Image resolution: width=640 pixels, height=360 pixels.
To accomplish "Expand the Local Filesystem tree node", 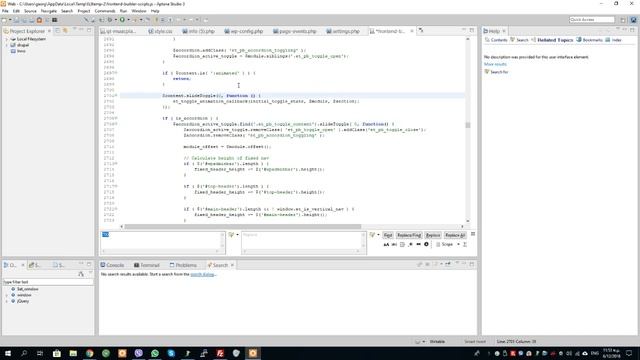I will (7, 39).
